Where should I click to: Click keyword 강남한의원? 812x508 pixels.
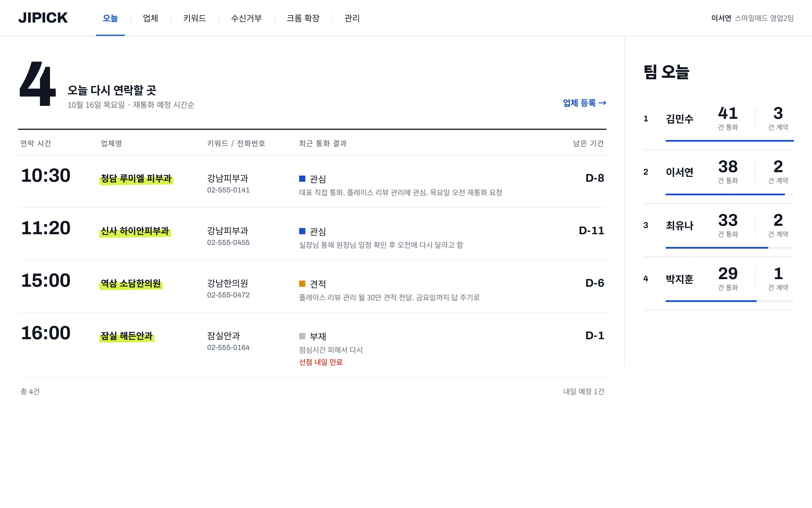tap(228, 283)
